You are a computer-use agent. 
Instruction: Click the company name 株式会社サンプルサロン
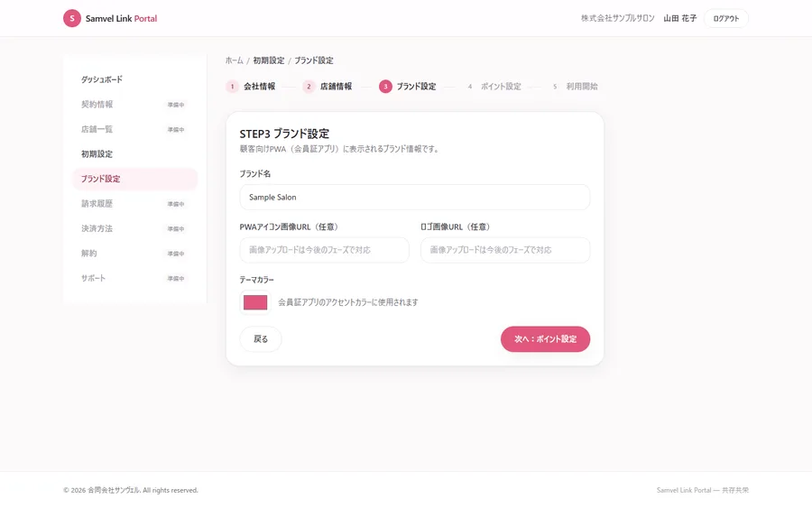point(618,19)
